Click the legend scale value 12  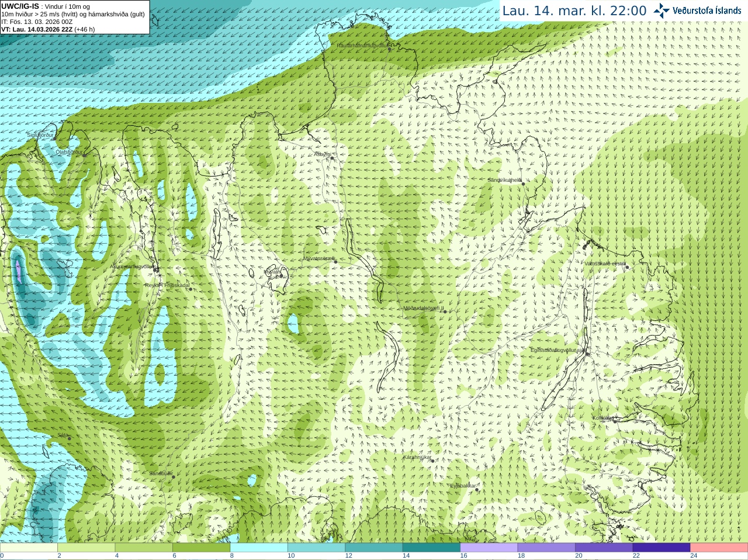(x=348, y=556)
